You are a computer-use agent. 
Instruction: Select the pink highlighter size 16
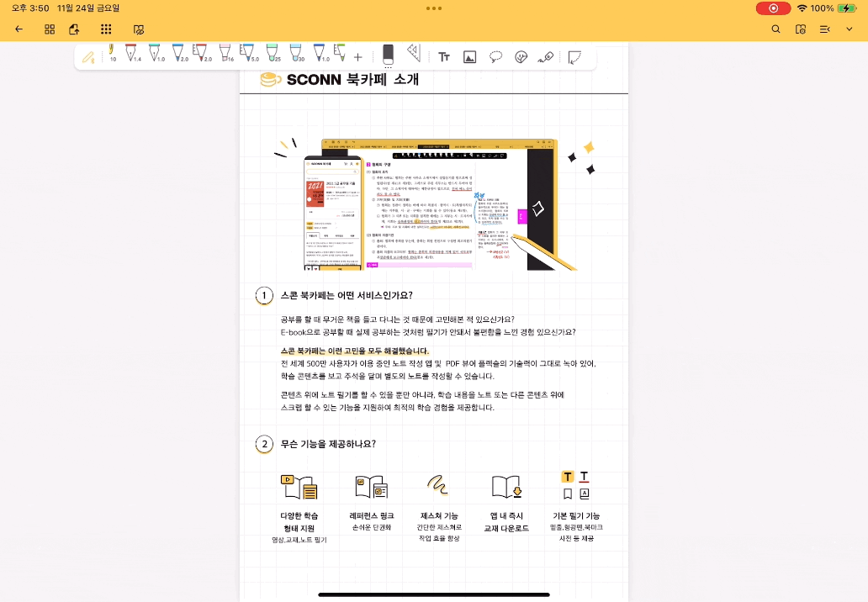click(225, 53)
